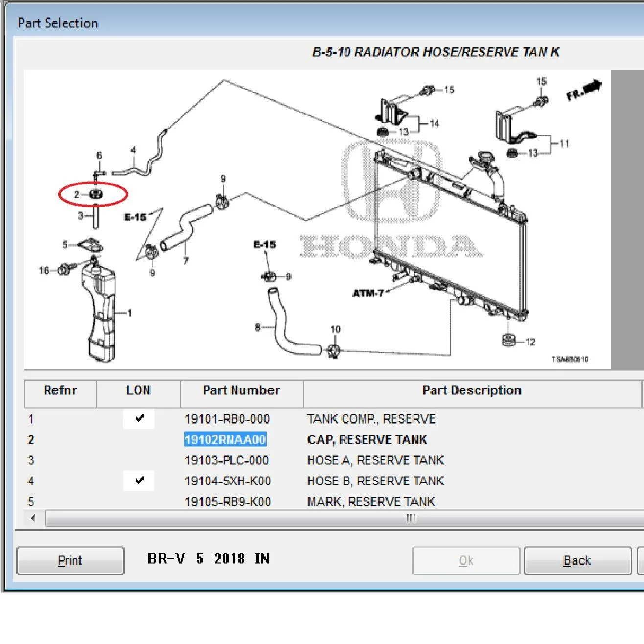Screen dimensions: 644x644
Task: Click the LON column header
Action: (x=138, y=393)
